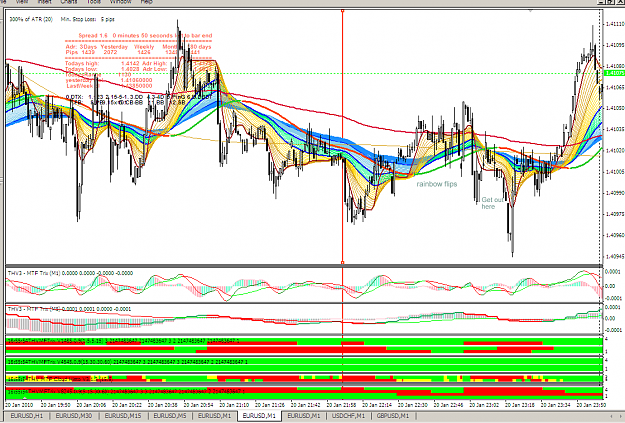Click the 'rainbow flips' chart label

click(437, 184)
